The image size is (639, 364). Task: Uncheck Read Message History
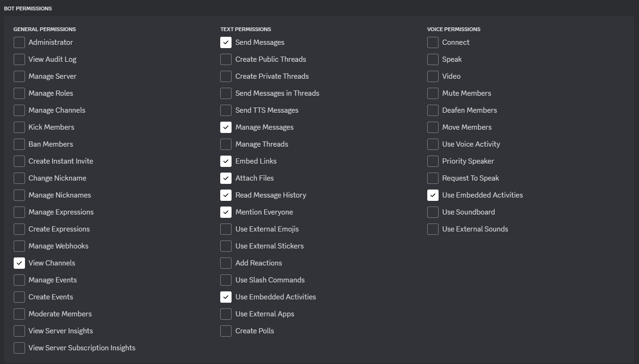tap(225, 195)
